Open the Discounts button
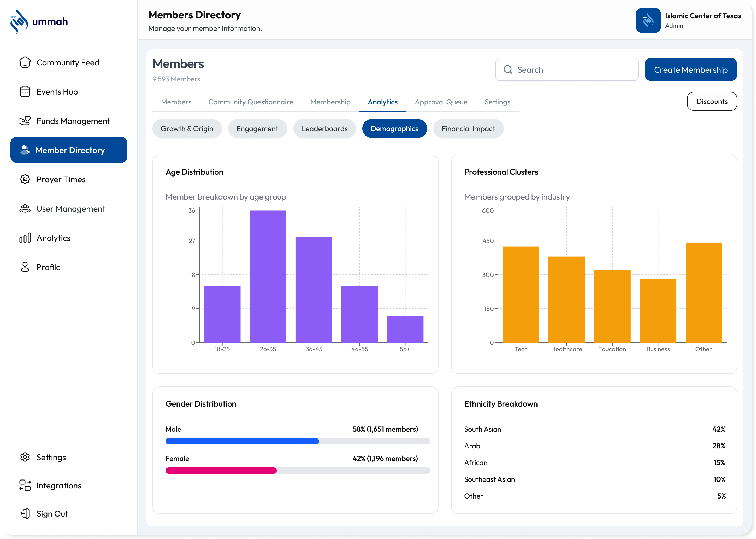756x539 pixels. (712, 101)
